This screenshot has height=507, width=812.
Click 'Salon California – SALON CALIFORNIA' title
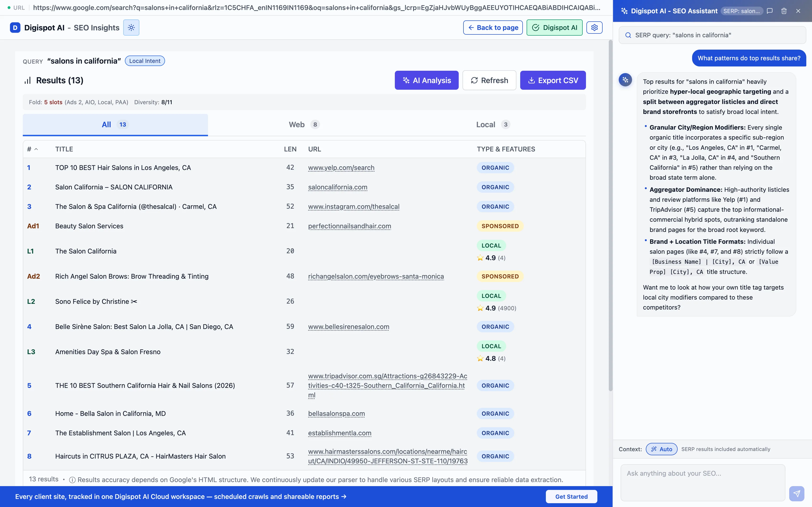114,187
